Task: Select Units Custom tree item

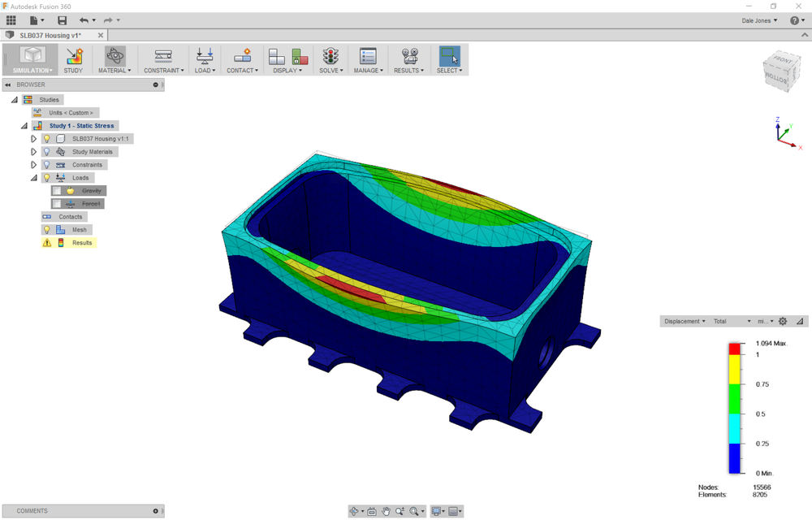Action: click(x=71, y=112)
